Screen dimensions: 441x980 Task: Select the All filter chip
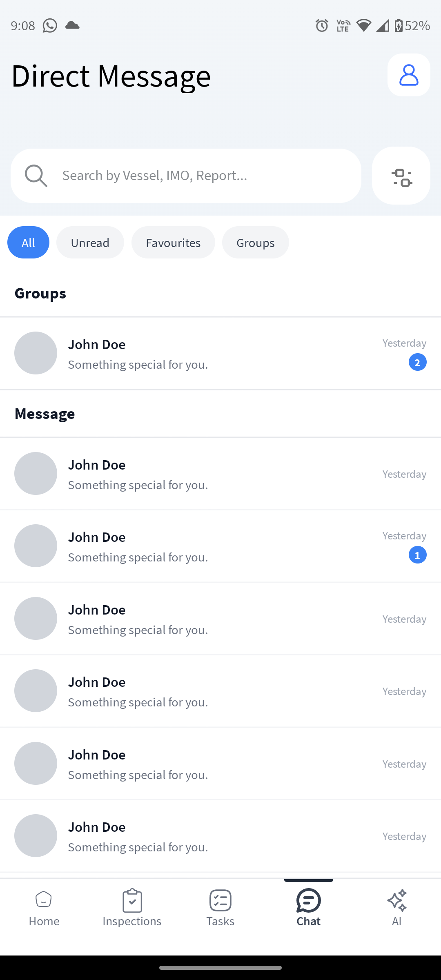pos(28,243)
